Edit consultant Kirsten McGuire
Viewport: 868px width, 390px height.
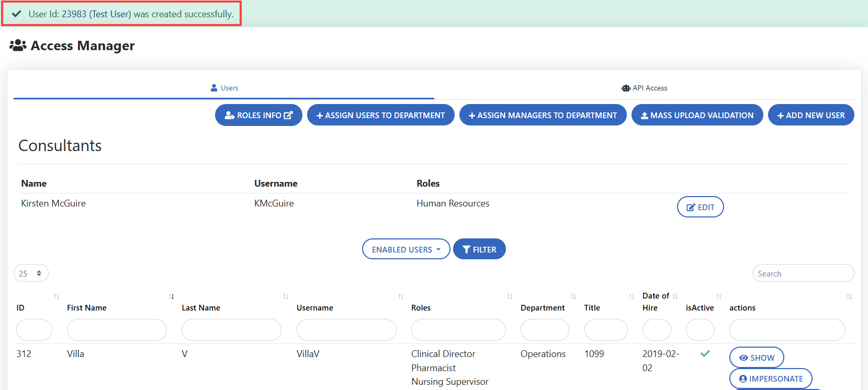[700, 207]
